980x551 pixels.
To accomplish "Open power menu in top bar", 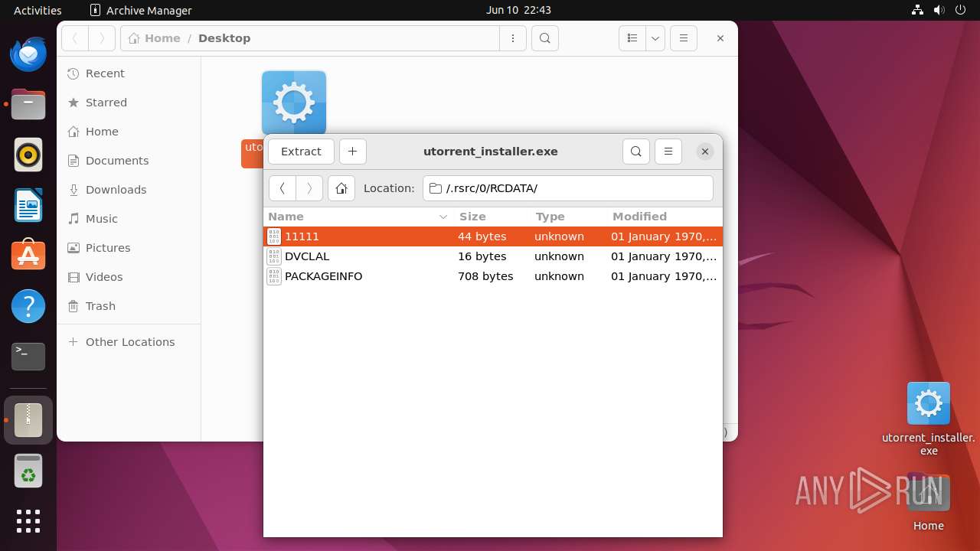I will 960,10.
